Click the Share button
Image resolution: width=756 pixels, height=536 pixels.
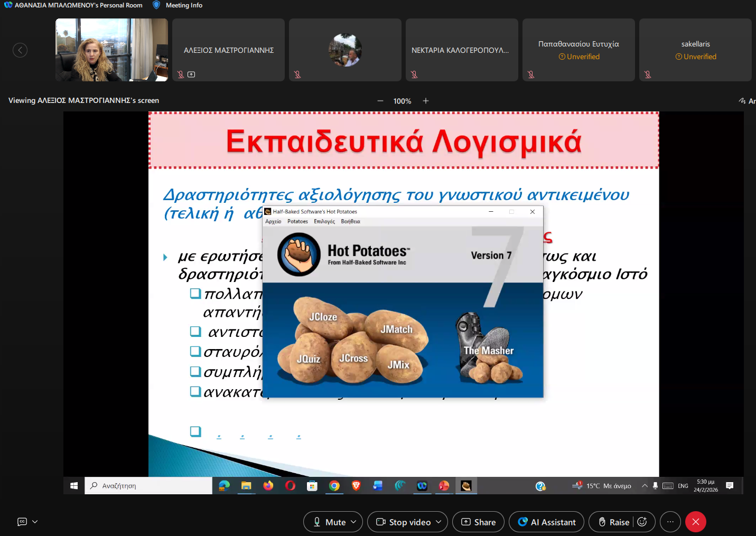478,522
